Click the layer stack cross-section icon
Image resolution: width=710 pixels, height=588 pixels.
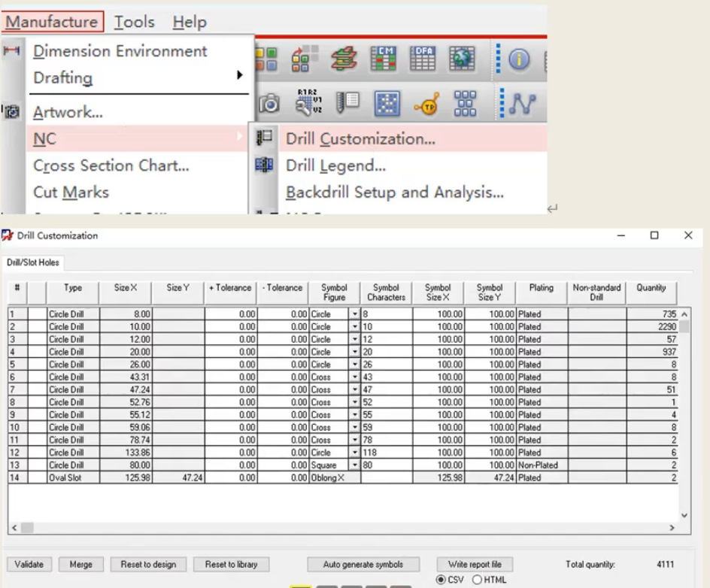point(344,59)
